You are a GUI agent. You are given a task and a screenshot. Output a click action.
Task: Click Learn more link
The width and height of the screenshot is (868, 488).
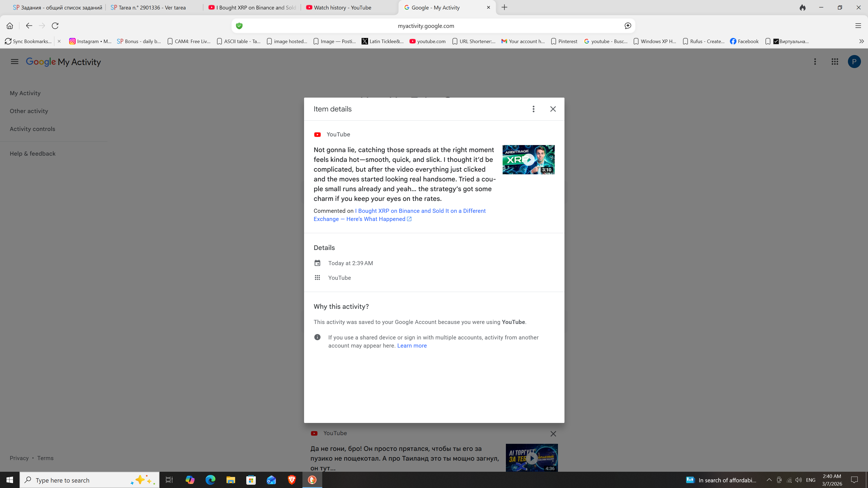[x=411, y=346]
